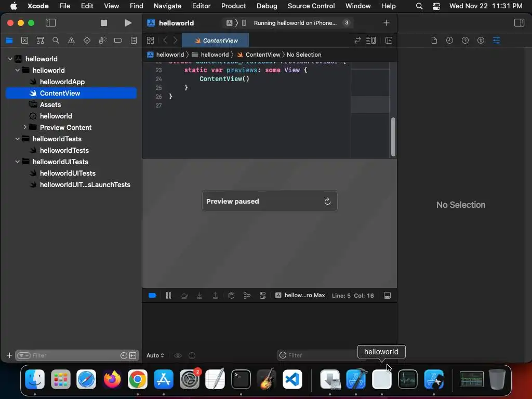Open the Navigate menu
This screenshot has width=532, height=399.
tap(167, 6)
